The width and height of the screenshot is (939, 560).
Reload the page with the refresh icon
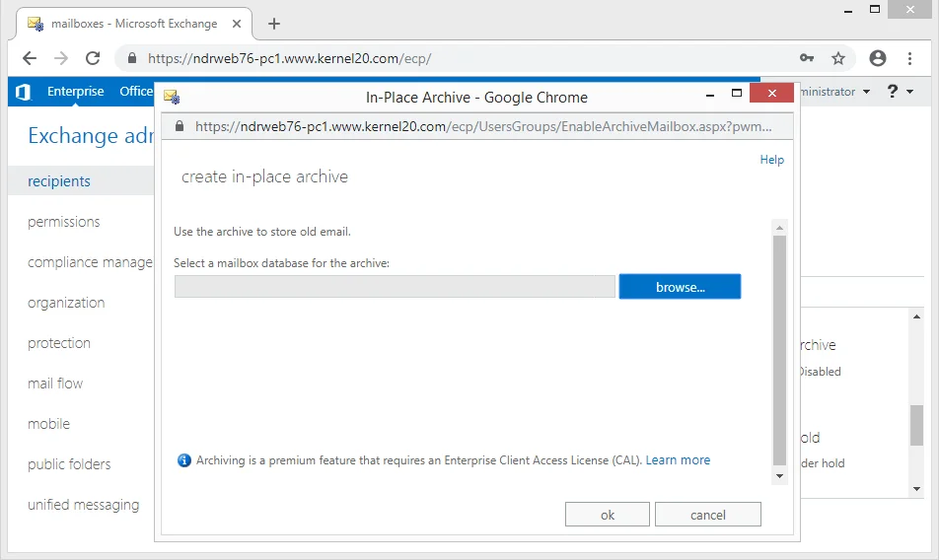93,58
